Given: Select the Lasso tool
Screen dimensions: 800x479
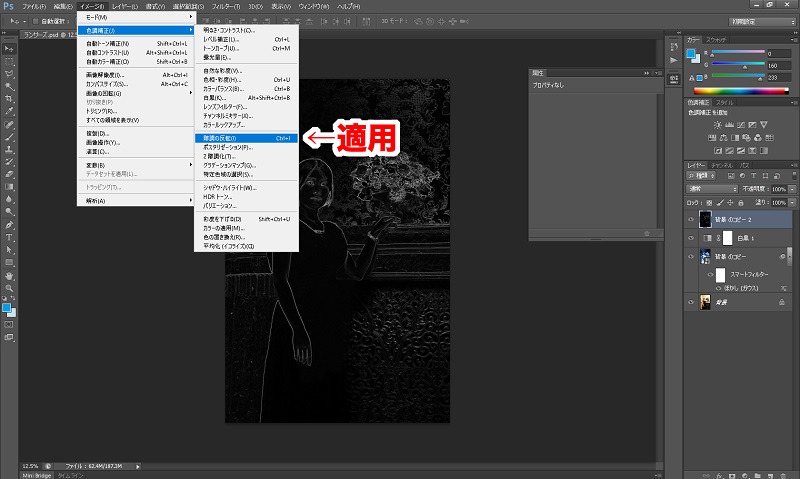Looking at the screenshot, I should [x=9, y=73].
